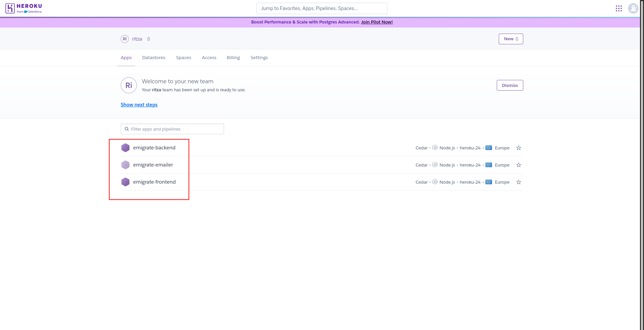Star the emigrate-emailer app
The image size is (644, 330).
point(519,165)
